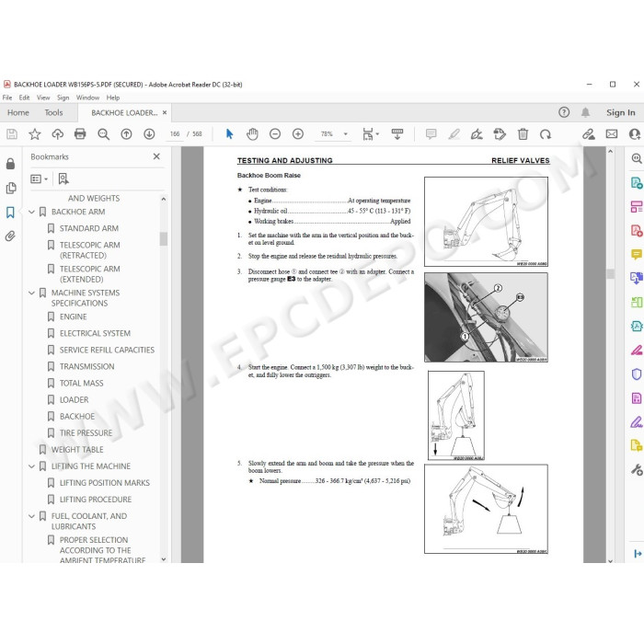Image resolution: width=644 pixels, height=644 pixels.
Task: Send file by email envelope icon
Action: click(612, 134)
